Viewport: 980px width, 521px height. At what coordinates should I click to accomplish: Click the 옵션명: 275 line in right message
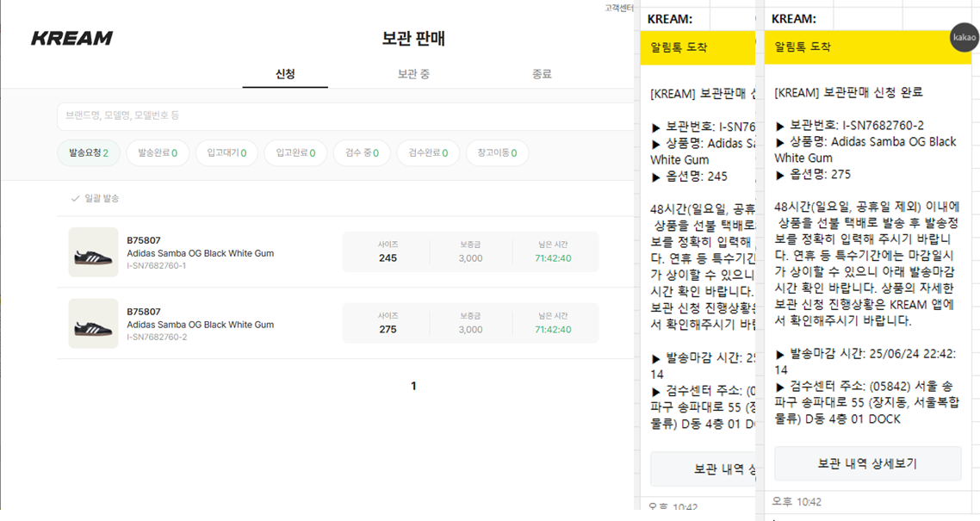[x=813, y=175]
